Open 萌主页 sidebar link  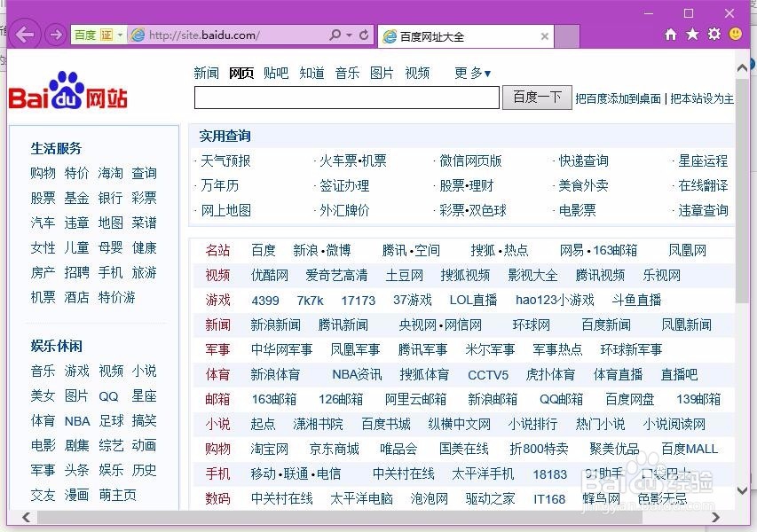coord(117,495)
